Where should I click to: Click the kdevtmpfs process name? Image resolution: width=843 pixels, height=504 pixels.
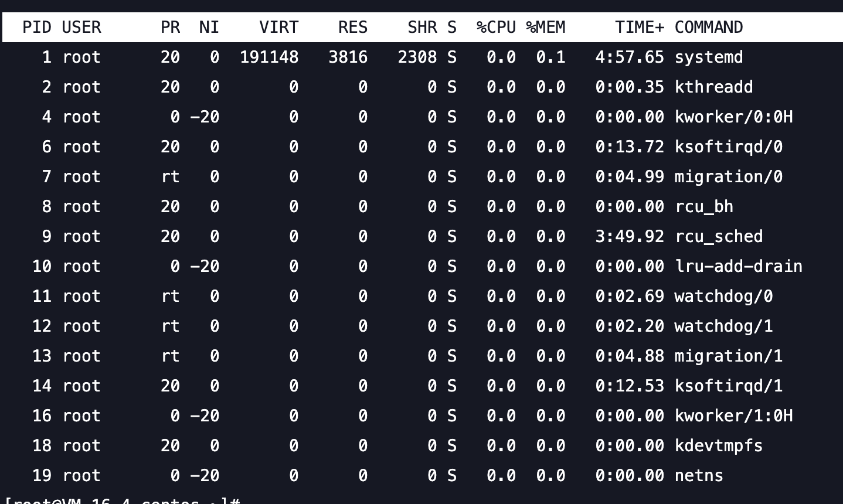coord(718,446)
